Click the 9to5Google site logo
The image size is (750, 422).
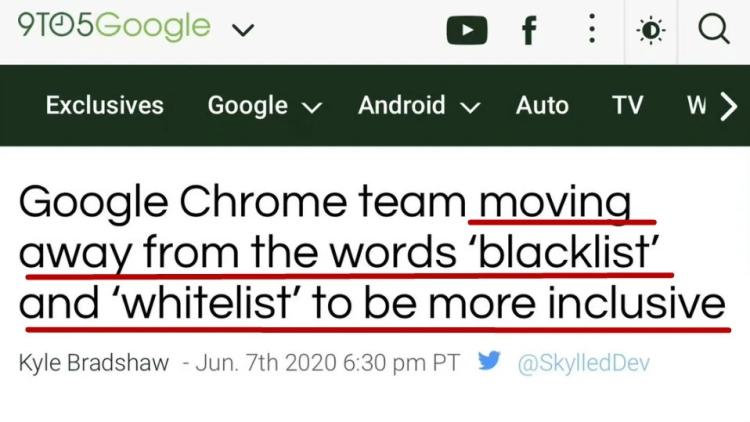point(116,29)
